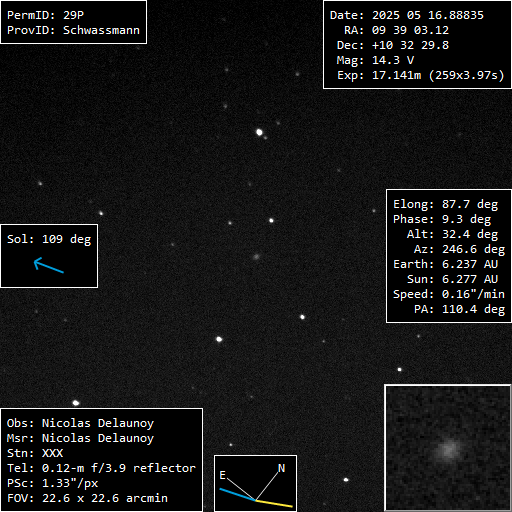Screen dimensions: 512x512
Task: Click the N compass label
Action: pos(282,468)
